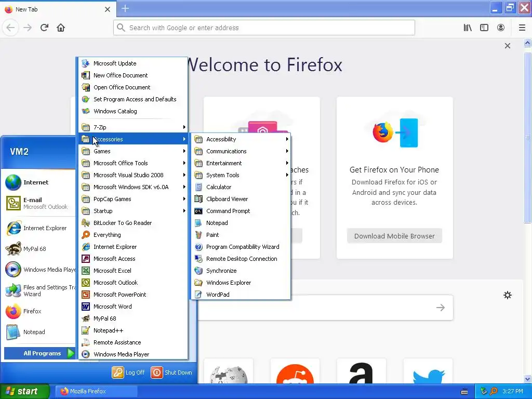Open Microsoft Word

coord(134,307)
